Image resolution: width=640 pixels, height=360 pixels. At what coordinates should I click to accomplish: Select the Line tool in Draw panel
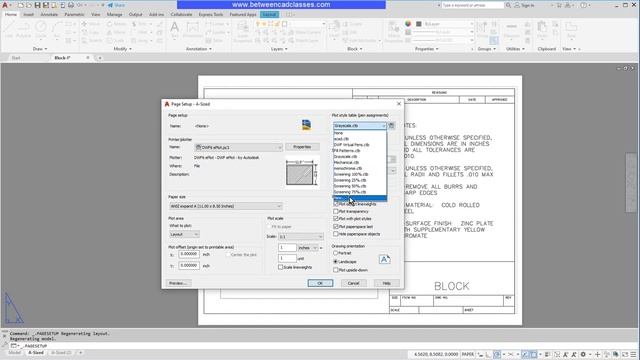[9, 29]
